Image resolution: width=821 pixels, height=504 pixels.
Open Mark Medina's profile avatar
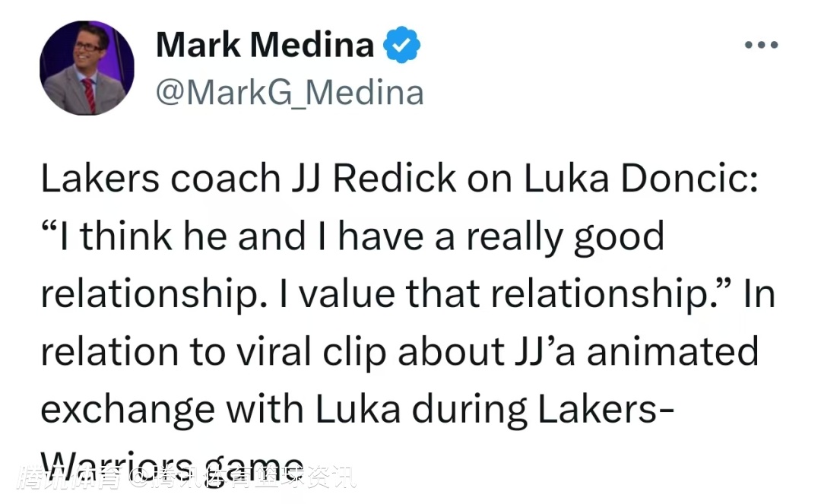coord(87,68)
